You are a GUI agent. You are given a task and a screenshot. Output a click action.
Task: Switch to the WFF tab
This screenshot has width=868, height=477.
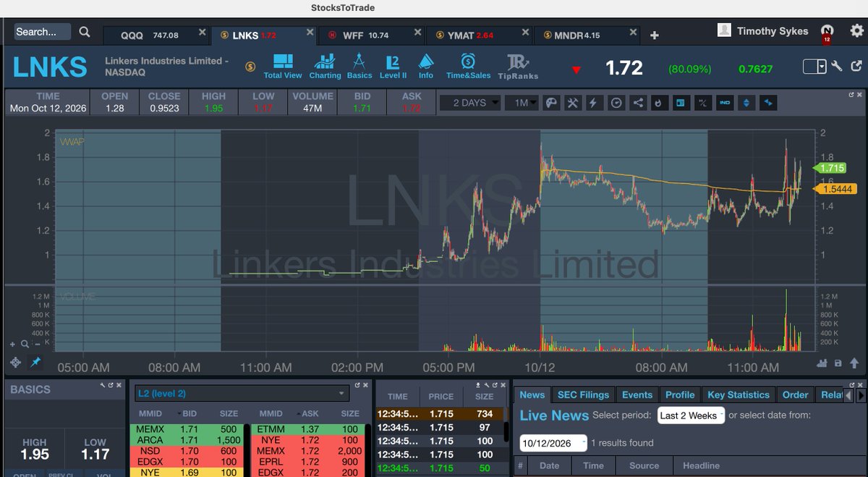coord(370,35)
